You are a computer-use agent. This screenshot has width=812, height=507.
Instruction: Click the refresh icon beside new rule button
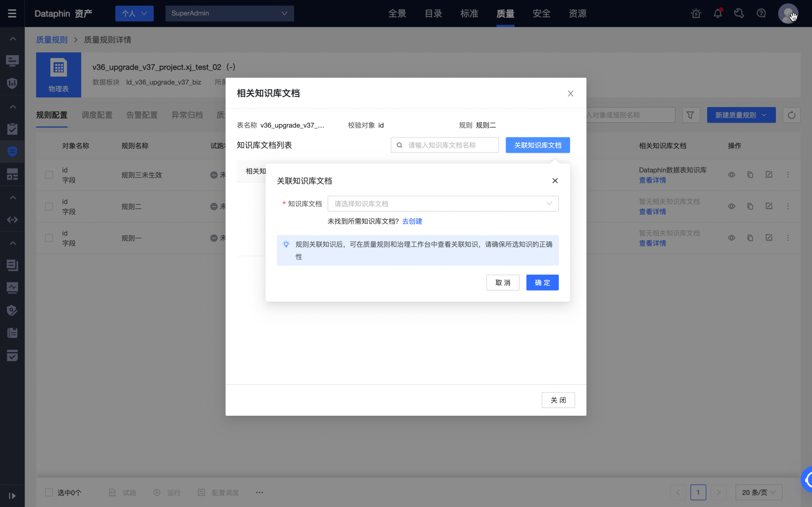pos(791,115)
